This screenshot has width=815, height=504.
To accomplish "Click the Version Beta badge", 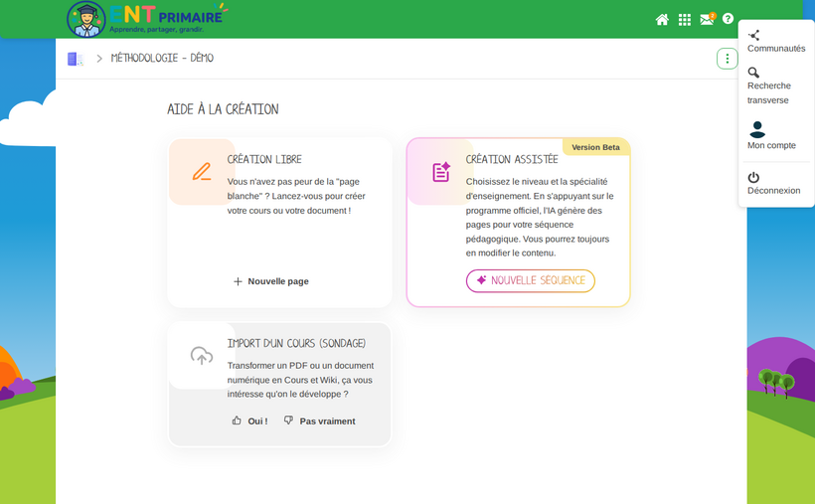I will [x=595, y=147].
